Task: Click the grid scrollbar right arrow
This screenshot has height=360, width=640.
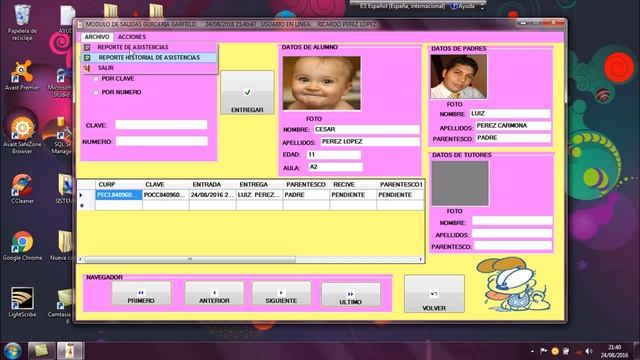Action: 421,259
